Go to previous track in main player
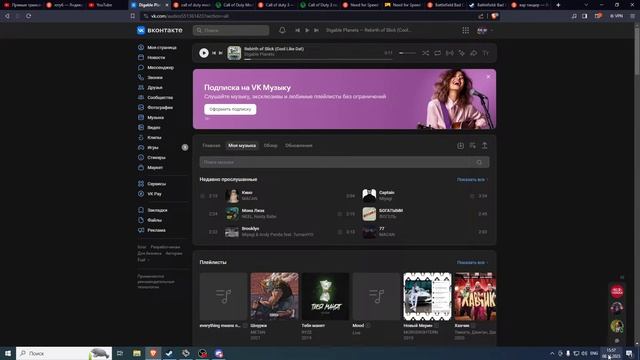This screenshot has width=640, height=360. [x=214, y=53]
